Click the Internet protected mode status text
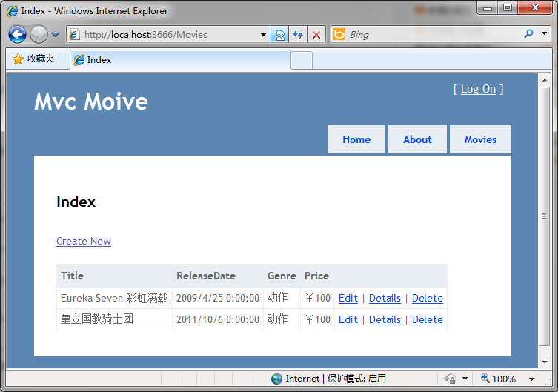This screenshot has width=558, height=392. coord(336,379)
